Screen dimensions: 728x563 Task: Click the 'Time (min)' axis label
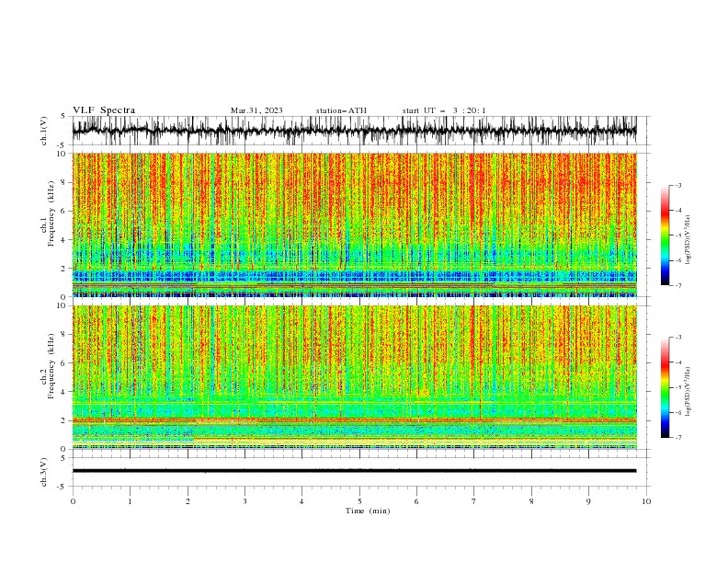coord(368,511)
